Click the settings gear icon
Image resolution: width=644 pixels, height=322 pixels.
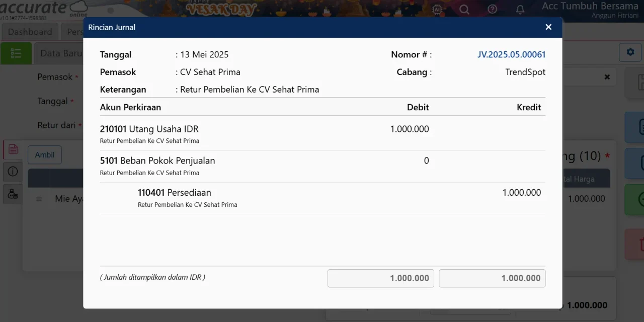pyautogui.click(x=630, y=52)
